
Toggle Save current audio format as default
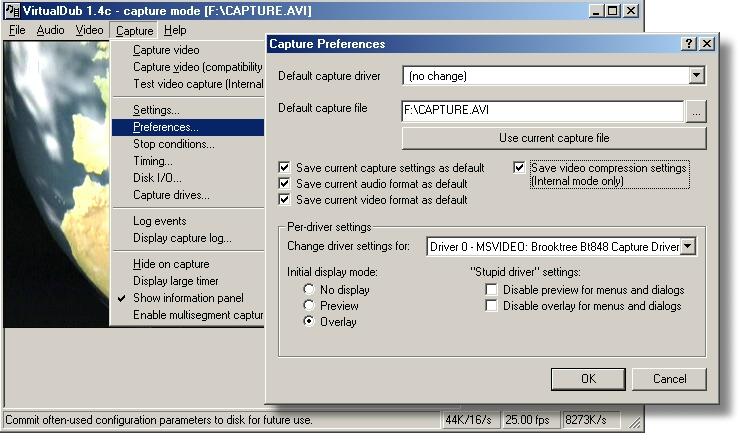tap(285, 184)
